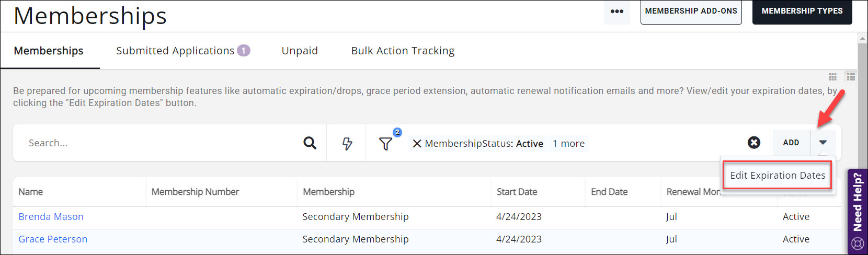Open Brenda Mason's membership record

click(51, 217)
